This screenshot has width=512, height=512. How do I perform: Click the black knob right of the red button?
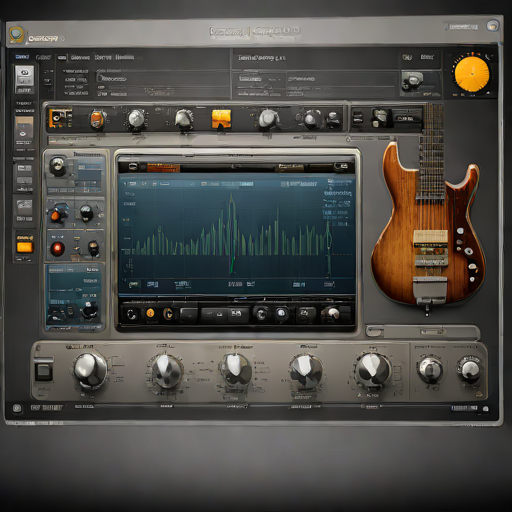click(93, 248)
